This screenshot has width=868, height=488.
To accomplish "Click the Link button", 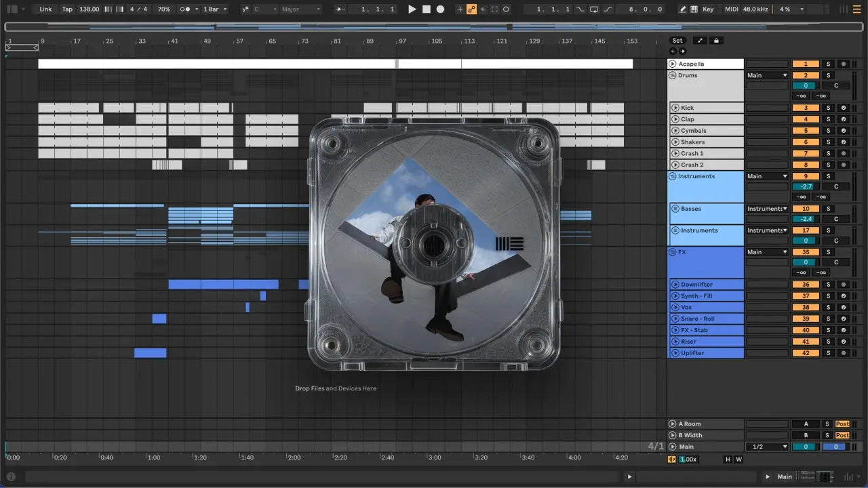I will tap(45, 9).
